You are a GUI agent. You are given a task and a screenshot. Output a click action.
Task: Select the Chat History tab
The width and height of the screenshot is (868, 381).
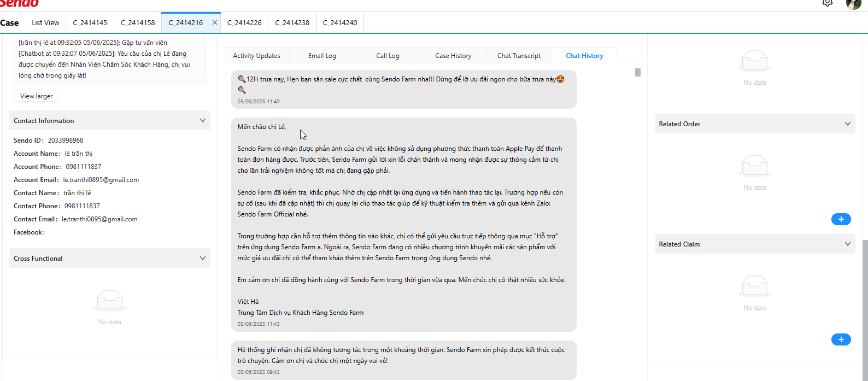click(x=584, y=56)
